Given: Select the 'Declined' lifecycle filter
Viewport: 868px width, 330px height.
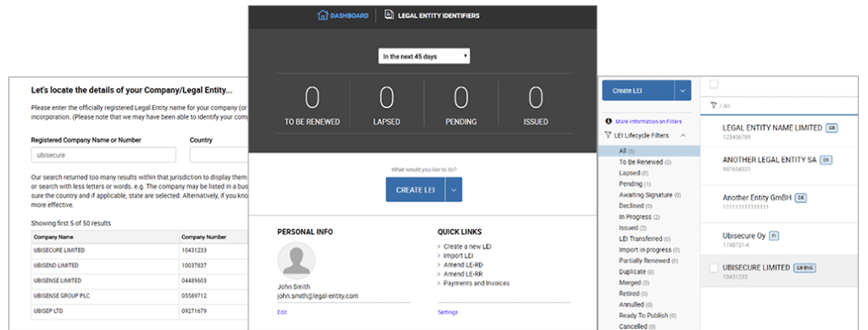Looking at the screenshot, I should click(x=636, y=206).
